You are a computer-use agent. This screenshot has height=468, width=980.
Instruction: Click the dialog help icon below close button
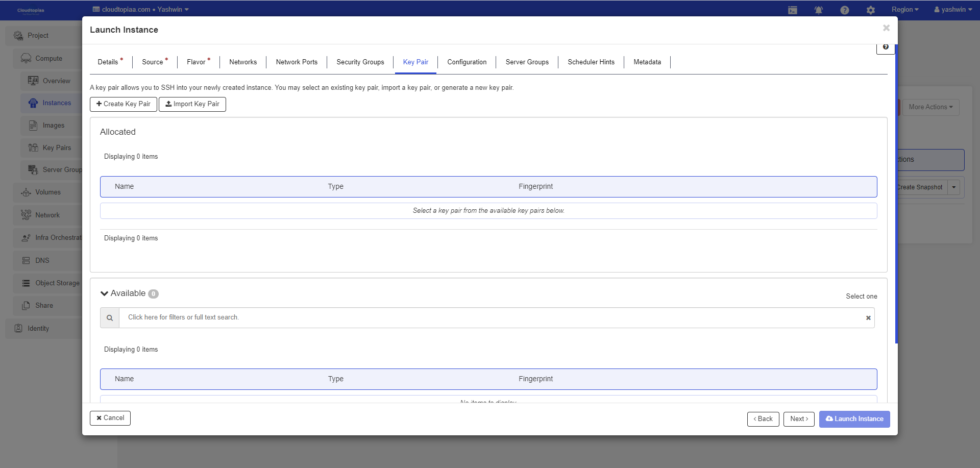(x=886, y=47)
